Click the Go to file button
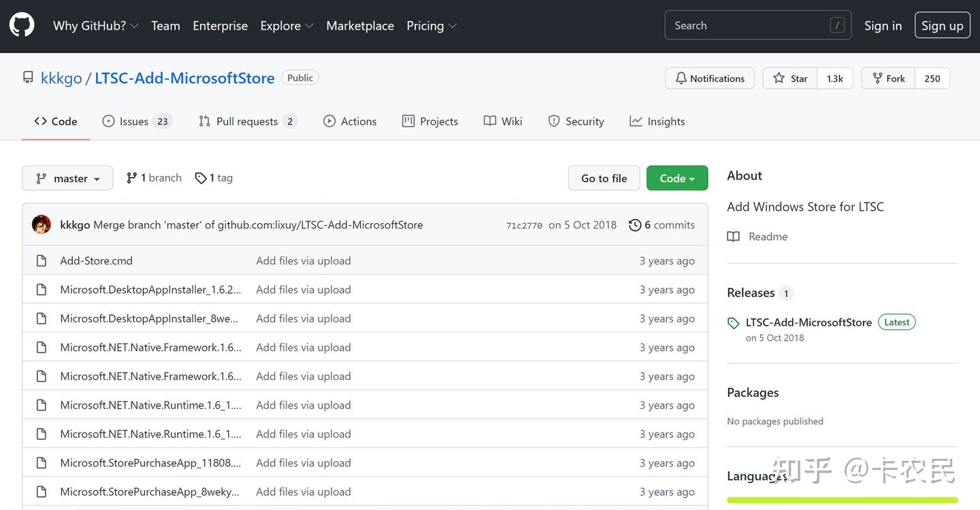 tap(604, 178)
